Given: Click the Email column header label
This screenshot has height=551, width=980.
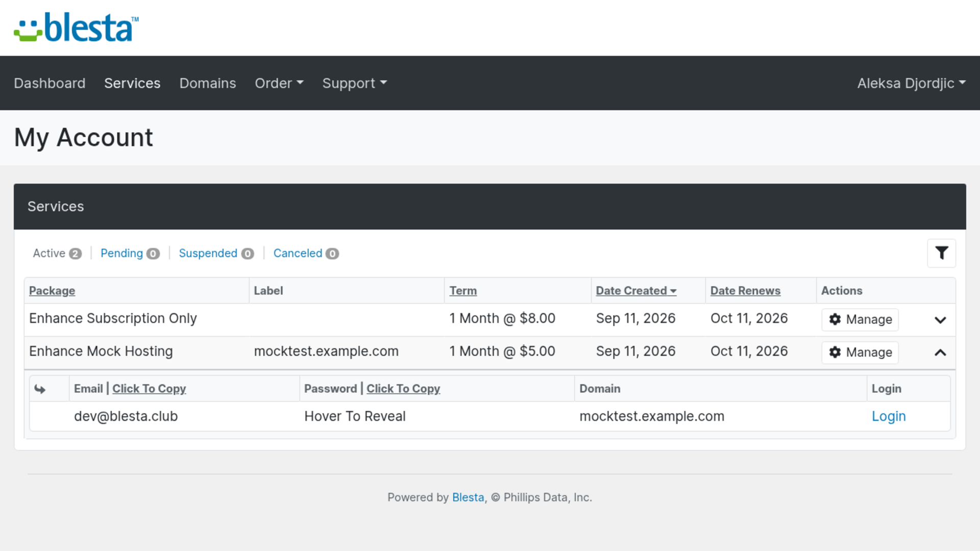Looking at the screenshot, I should click(x=88, y=389).
